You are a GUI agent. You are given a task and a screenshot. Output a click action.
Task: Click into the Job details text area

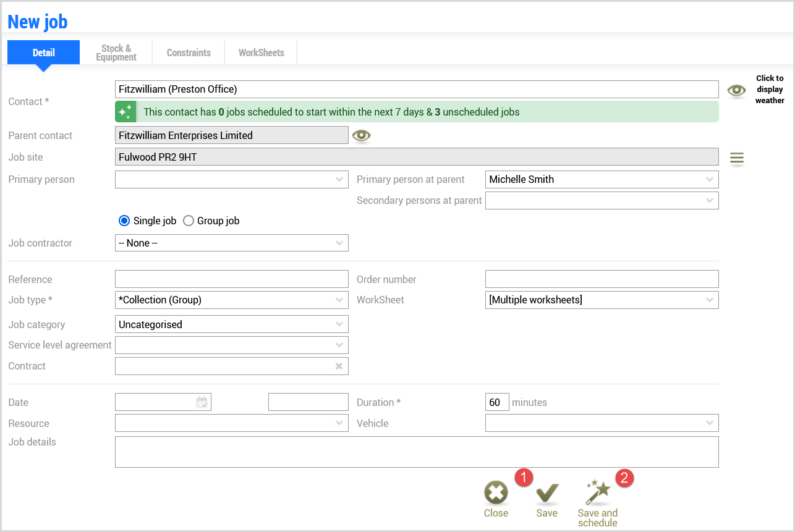coord(417,452)
